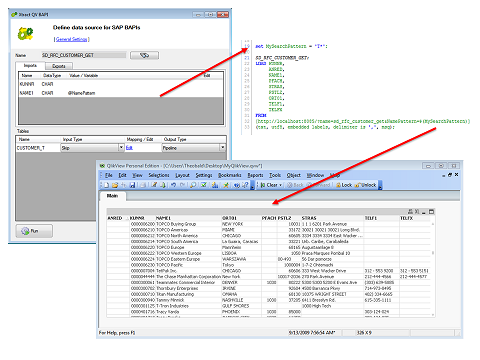The width and height of the screenshot is (480, 360).
Task: Open the Edit menu in QlikView
Action: pyautogui.click(x=122, y=175)
